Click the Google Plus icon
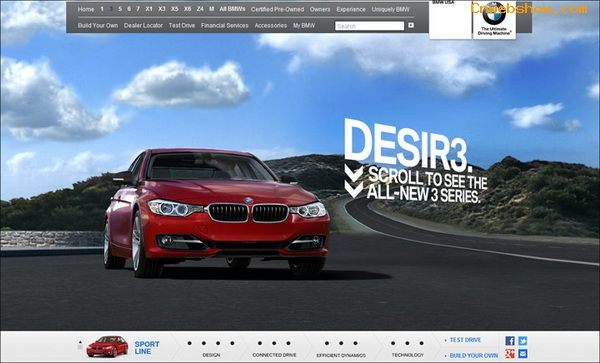This screenshot has width=600, height=363. (510, 353)
